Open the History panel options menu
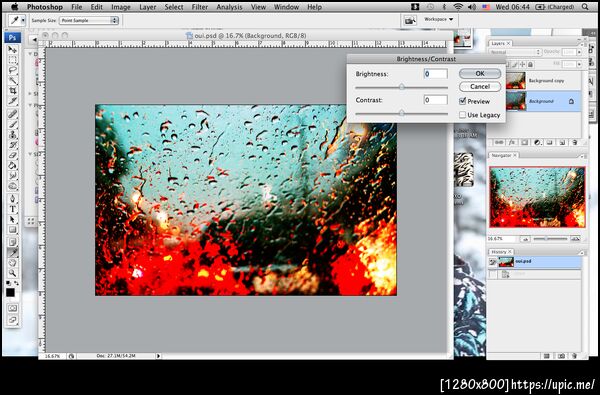 pos(582,253)
